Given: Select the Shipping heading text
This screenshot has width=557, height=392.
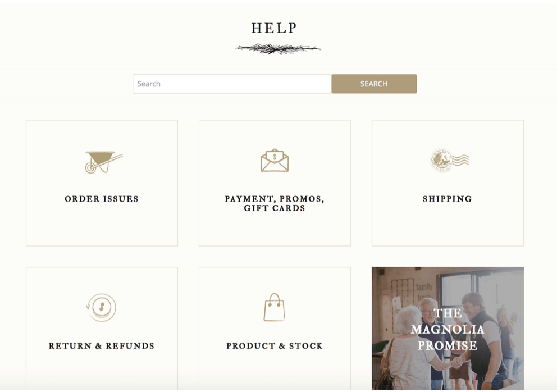Looking at the screenshot, I should coord(448,199).
